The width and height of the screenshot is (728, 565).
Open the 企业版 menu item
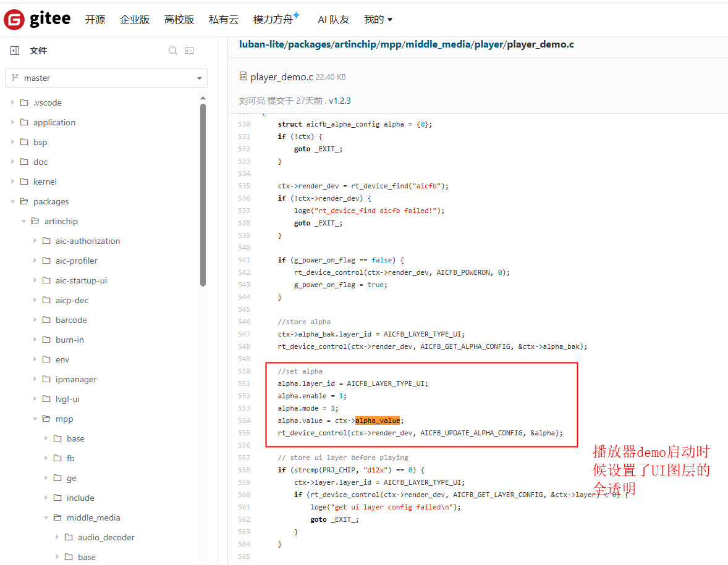pyautogui.click(x=135, y=20)
